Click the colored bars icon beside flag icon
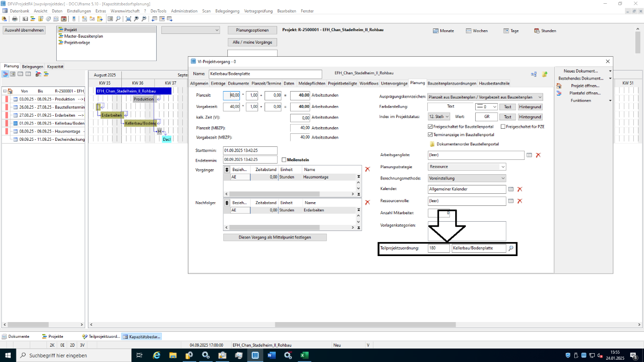644x362 pixels. (x=46, y=74)
